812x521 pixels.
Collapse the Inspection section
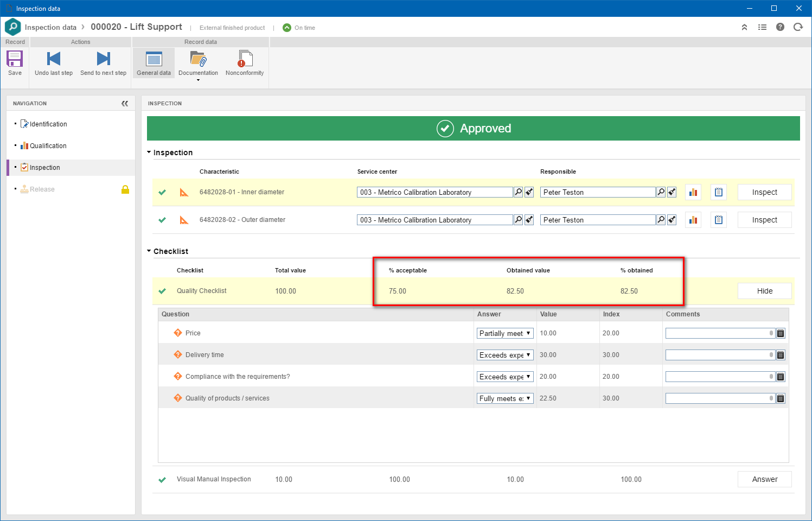coord(149,153)
